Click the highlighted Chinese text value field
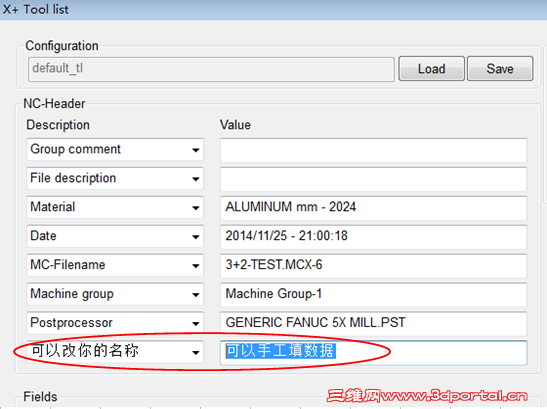547x409 pixels. (x=373, y=352)
